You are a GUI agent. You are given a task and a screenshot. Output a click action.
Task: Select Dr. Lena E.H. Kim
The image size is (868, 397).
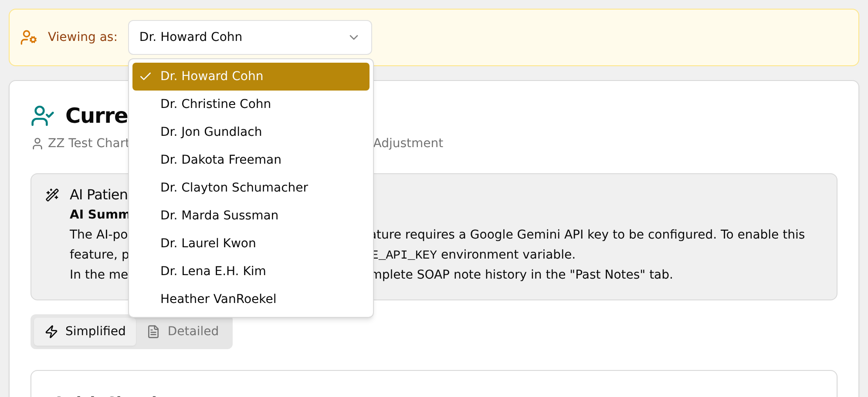click(x=251, y=271)
